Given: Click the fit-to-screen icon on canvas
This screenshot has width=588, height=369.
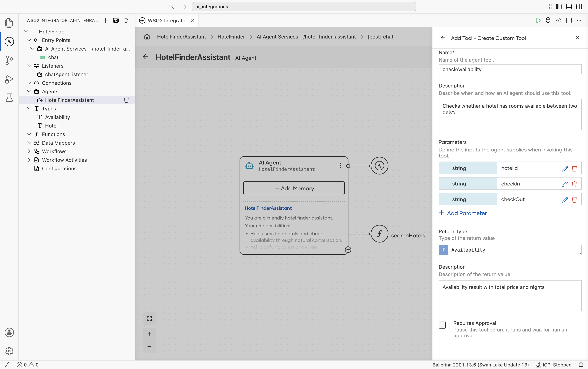Looking at the screenshot, I should tap(149, 318).
